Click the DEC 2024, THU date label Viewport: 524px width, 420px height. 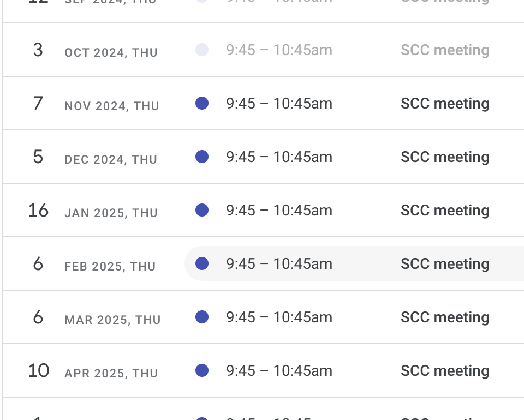pos(111,160)
